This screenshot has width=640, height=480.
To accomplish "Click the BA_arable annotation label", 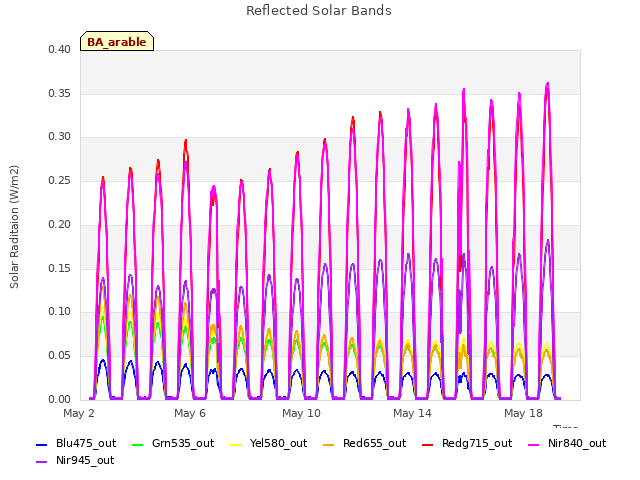I will coord(117,42).
